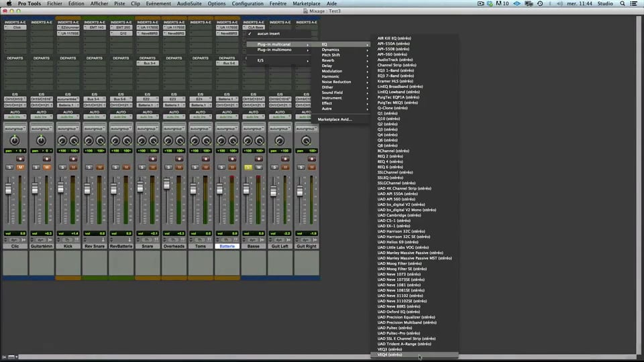Click the dyn button on Clic track
Image resolution: width=644 pixels, height=362 pixels.
pos(14,240)
